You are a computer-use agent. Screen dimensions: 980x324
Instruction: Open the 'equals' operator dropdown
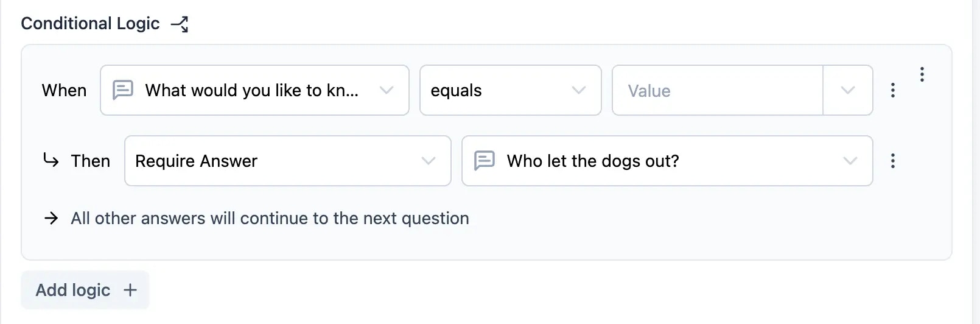(511, 90)
